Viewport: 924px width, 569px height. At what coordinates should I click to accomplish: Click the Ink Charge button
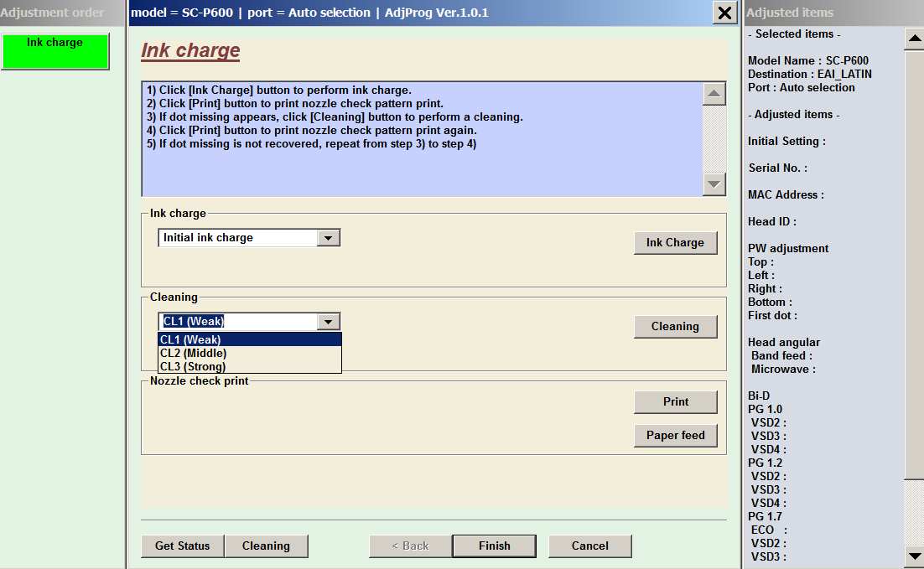675,243
